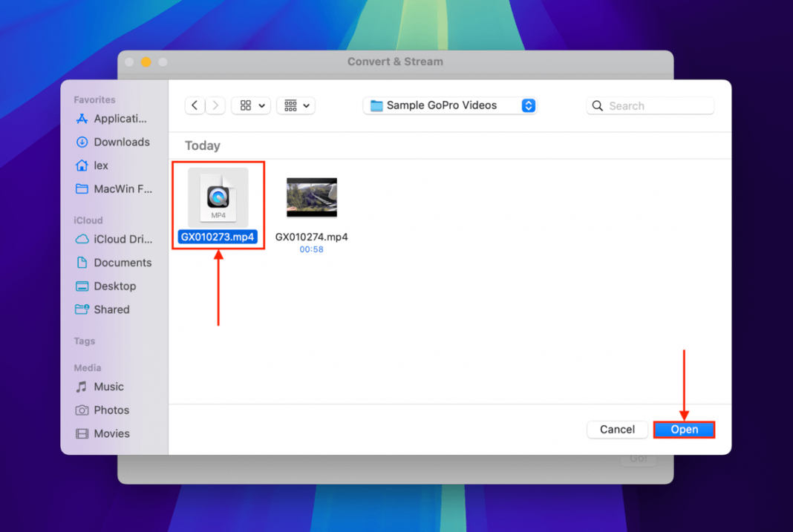This screenshot has height=532, width=793.
Task: Select iCloud Drive in the sidebar
Action: (117, 239)
